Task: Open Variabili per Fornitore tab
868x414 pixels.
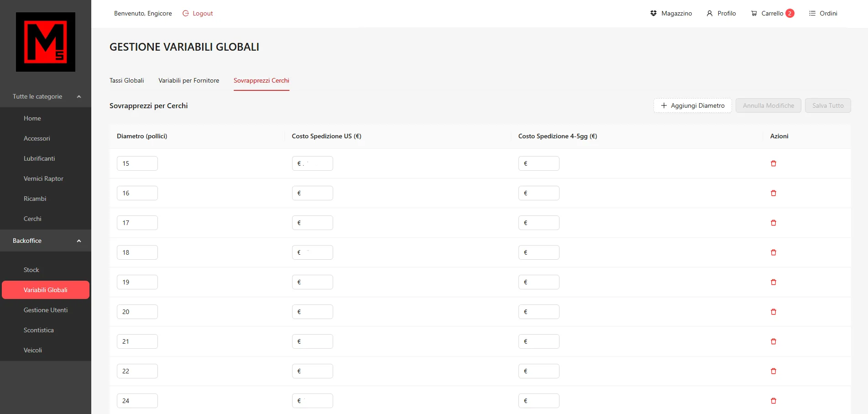Action: (x=188, y=80)
